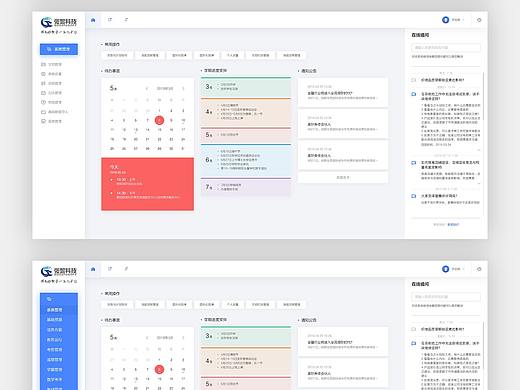Select first sidebar entry below blue button, upper screen

[51, 64]
